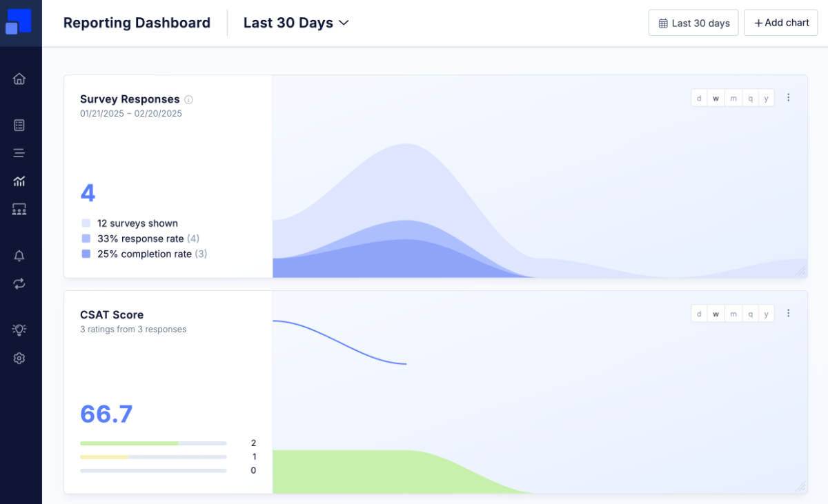Click the '12 surveys shown' legend label
Image resolution: width=828 pixels, height=504 pixels.
[x=137, y=223]
